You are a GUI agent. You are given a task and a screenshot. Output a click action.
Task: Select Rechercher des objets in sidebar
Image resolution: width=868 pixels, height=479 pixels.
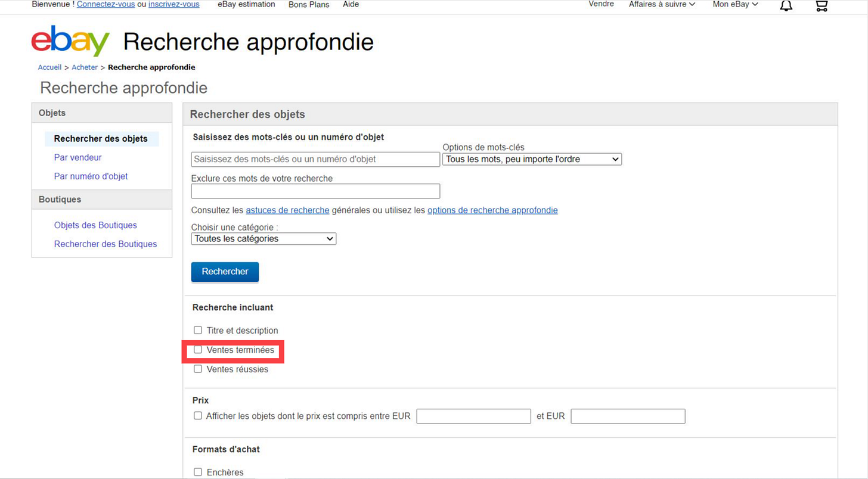[x=101, y=139]
